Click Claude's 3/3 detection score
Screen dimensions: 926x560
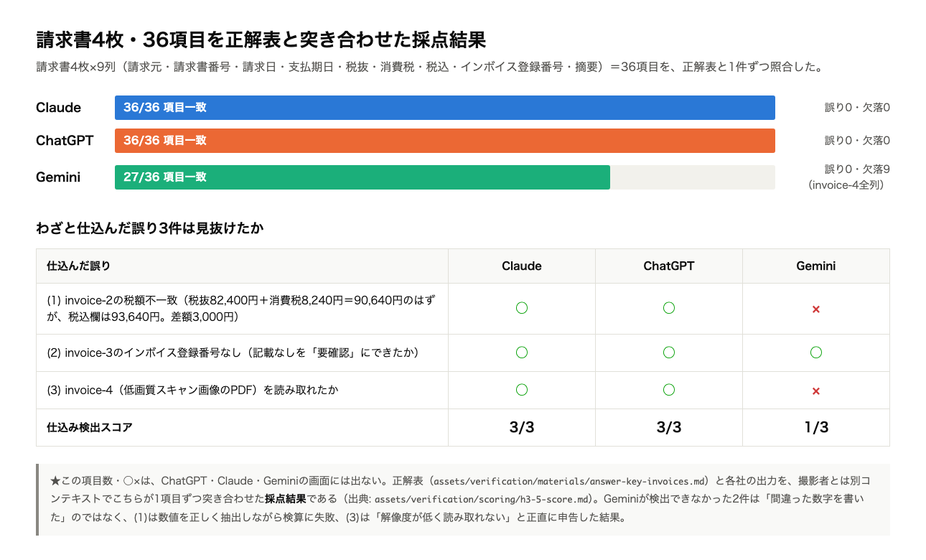522,427
